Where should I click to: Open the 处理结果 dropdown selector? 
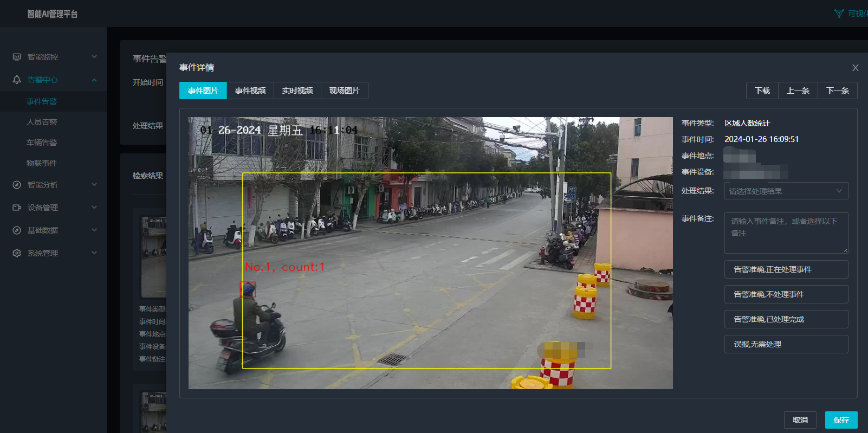pos(786,191)
